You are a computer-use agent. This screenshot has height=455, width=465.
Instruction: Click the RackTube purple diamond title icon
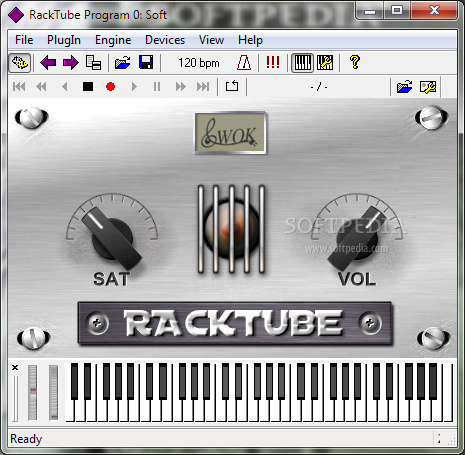(x=16, y=15)
